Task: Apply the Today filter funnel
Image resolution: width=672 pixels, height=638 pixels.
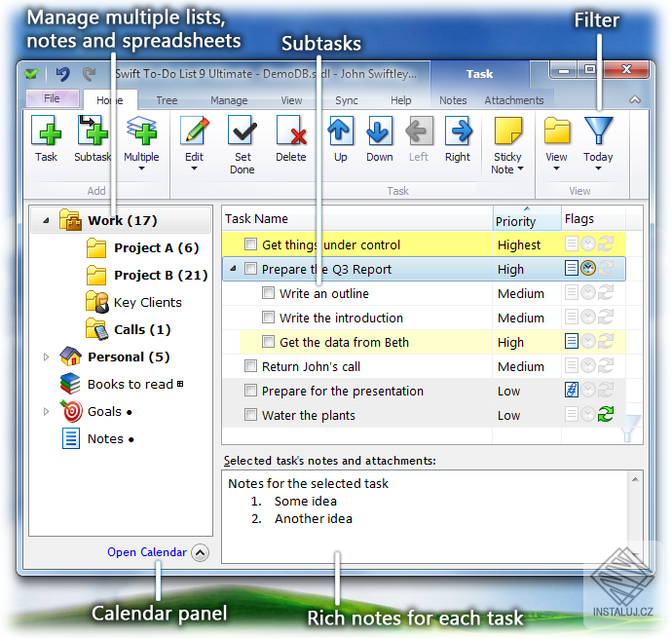Action: [599, 131]
